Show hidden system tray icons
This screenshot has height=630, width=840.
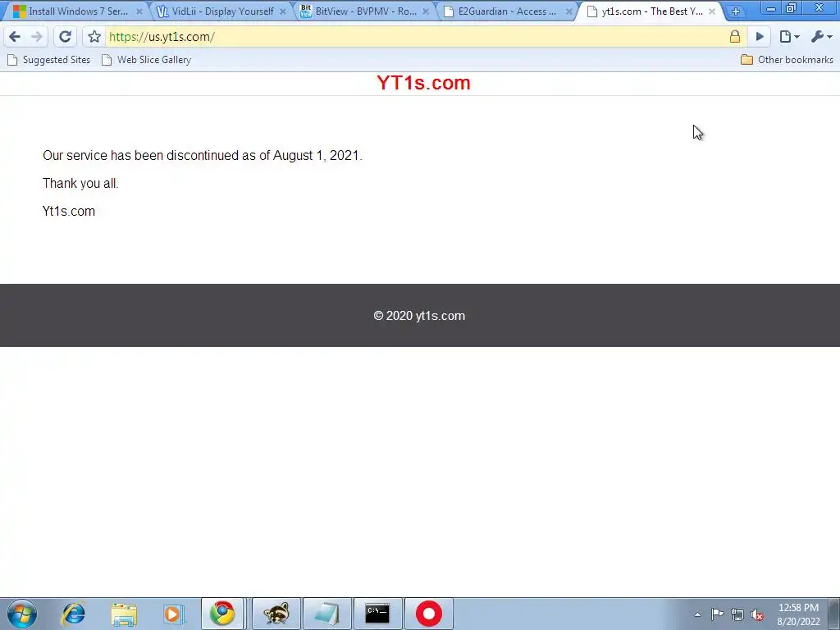tap(697, 614)
